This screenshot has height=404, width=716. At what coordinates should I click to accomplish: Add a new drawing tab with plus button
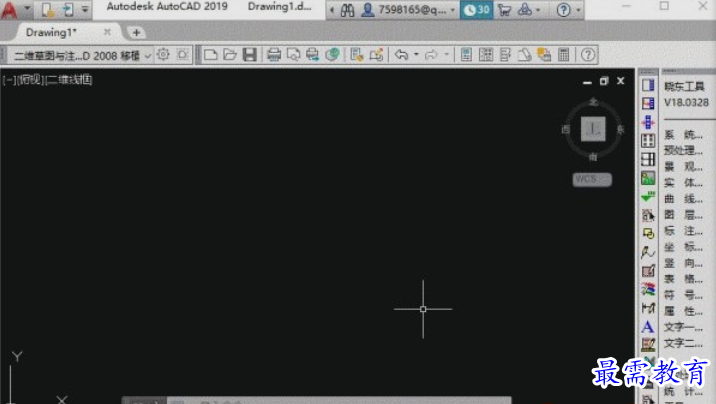(x=136, y=32)
